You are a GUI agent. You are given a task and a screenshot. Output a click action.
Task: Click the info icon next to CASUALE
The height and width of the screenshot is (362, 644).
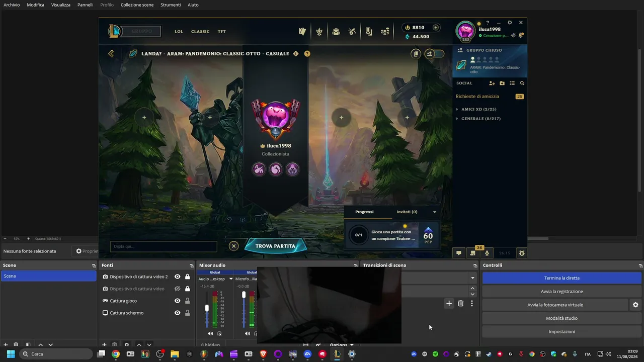(x=296, y=54)
